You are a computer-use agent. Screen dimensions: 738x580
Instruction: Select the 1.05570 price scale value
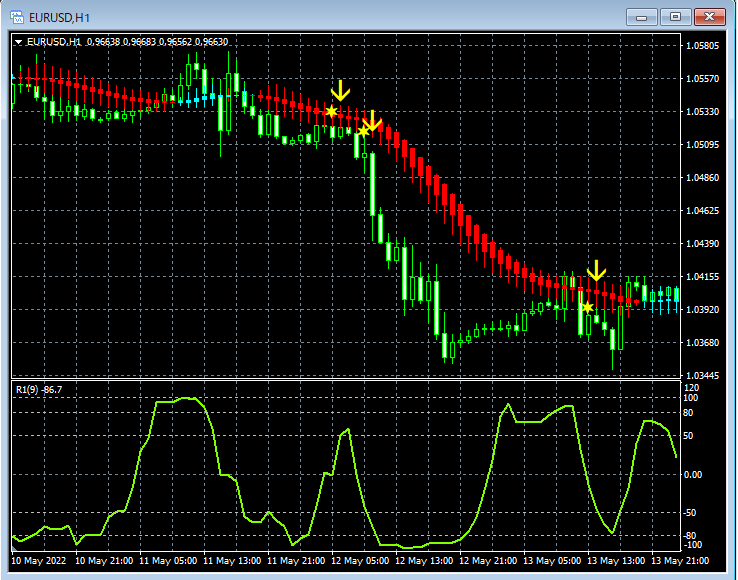(703, 79)
